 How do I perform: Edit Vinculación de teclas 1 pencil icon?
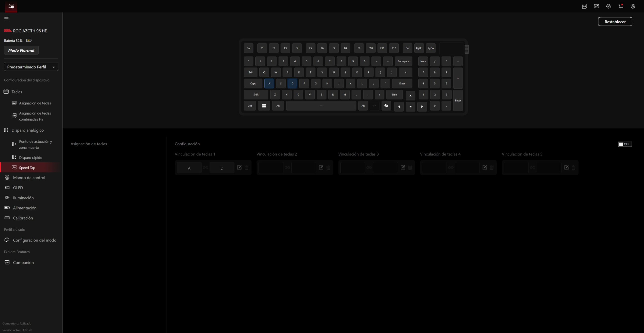point(239,167)
